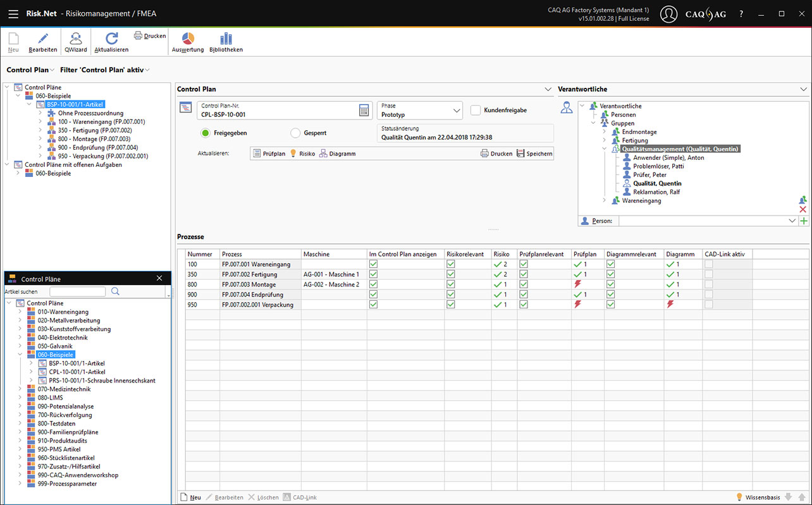Viewport: 812px width, 505px height.
Task: Open the hamburger menu at top left
Action: (13, 13)
